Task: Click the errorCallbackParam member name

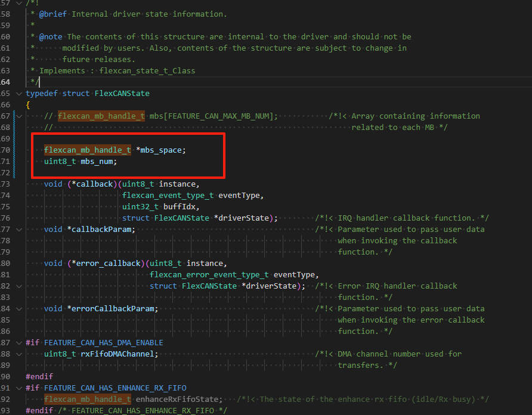Action: 113,309
